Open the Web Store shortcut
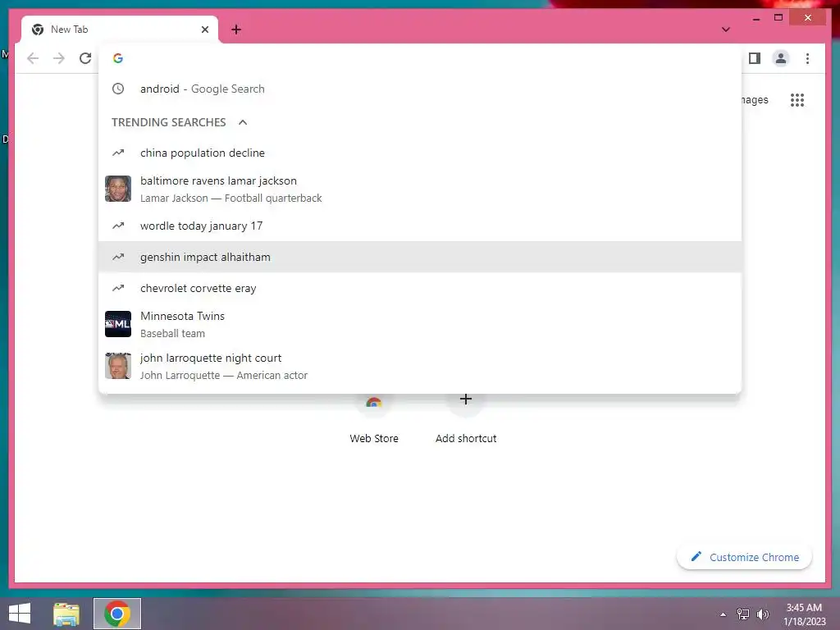Screen dimensions: 840x630 pyautogui.click(x=374, y=421)
